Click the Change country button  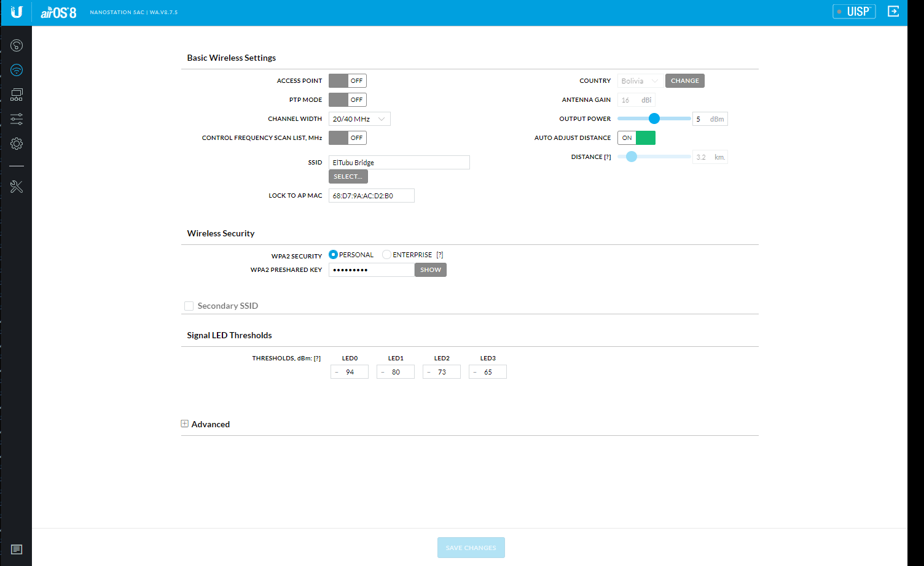coord(684,81)
